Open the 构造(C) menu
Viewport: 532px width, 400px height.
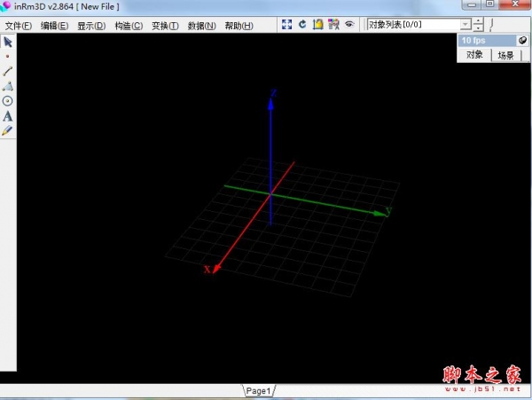pyautogui.click(x=129, y=26)
